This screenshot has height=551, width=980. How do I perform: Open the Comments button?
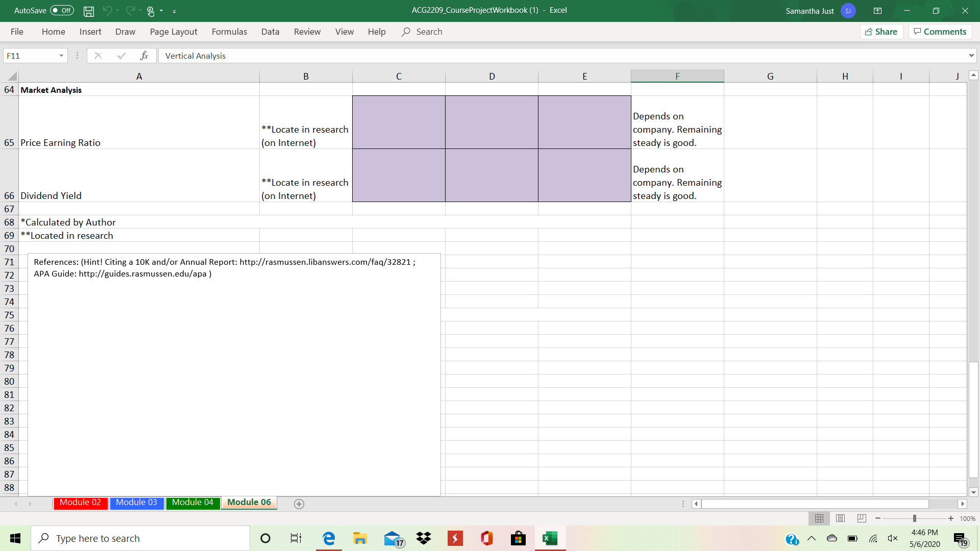[x=940, y=32]
